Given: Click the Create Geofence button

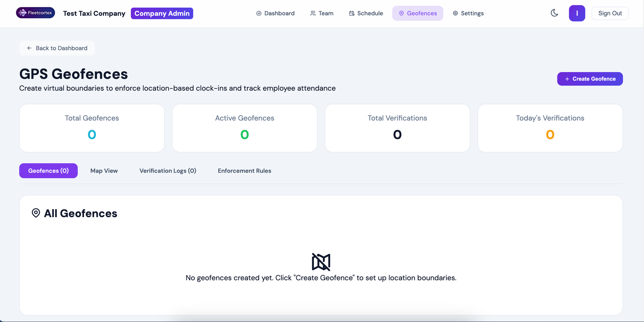Looking at the screenshot, I should click(x=590, y=79).
